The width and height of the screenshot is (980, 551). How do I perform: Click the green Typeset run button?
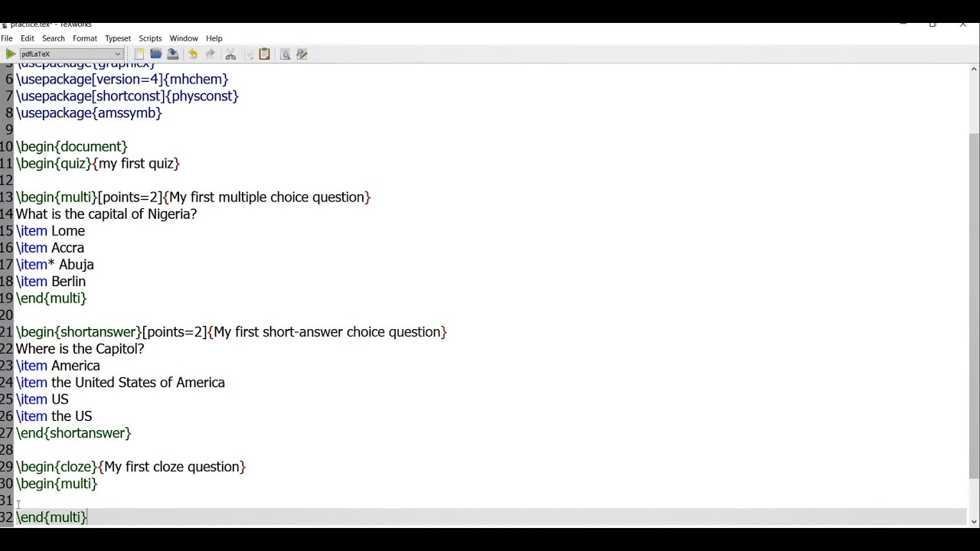click(10, 54)
